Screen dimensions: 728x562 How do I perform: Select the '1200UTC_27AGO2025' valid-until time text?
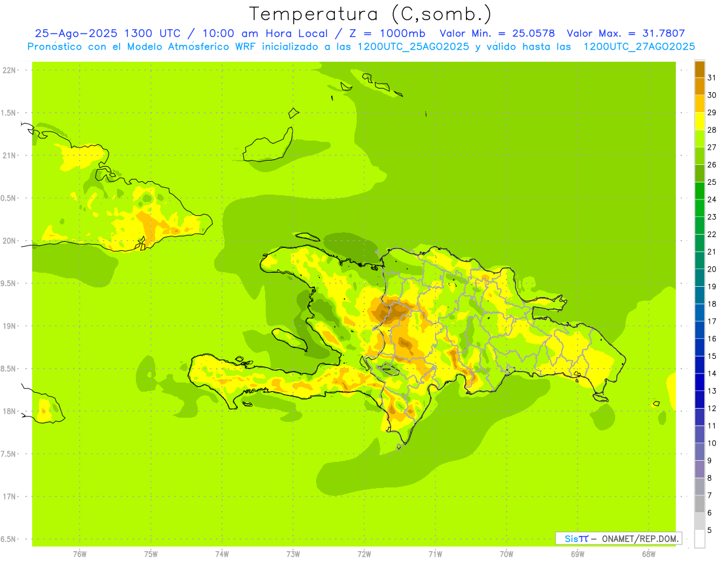click(639, 47)
